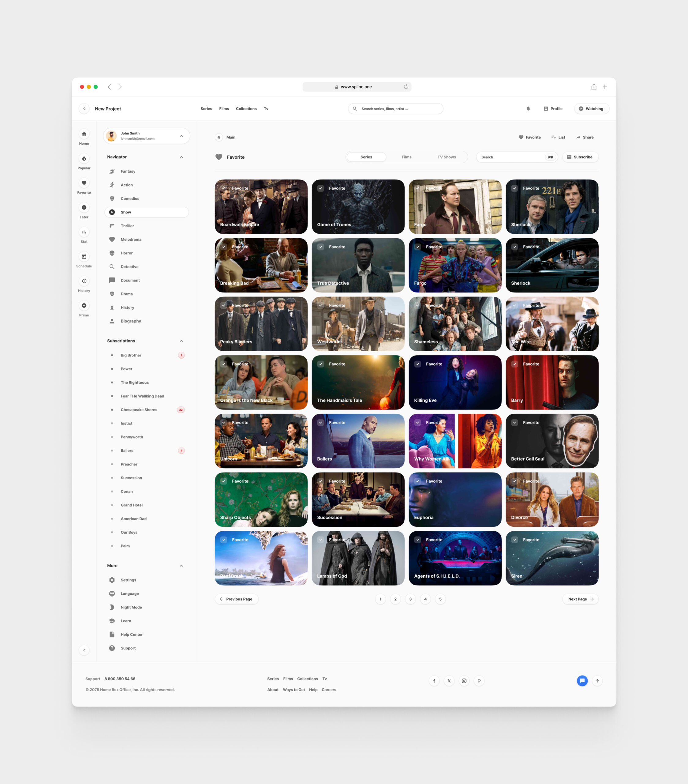Click the Watching button
Image resolution: width=688 pixels, height=784 pixels.
click(591, 108)
